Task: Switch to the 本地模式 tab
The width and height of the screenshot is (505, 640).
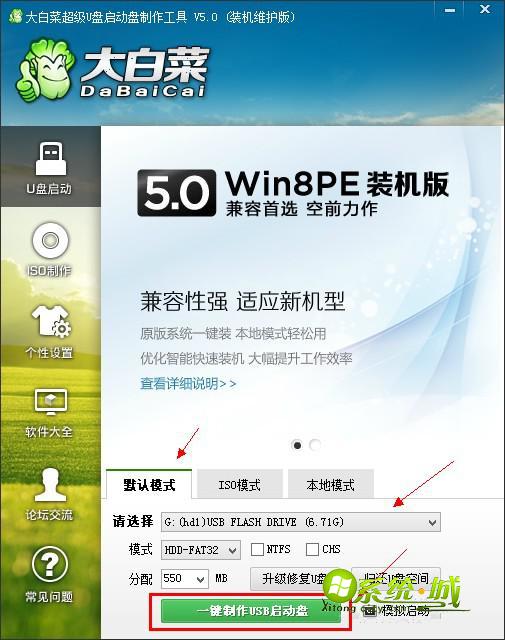Action: click(330, 484)
